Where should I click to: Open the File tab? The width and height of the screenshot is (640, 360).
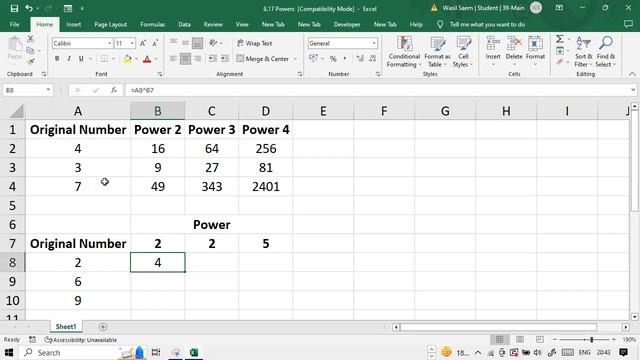coord(14,24)
